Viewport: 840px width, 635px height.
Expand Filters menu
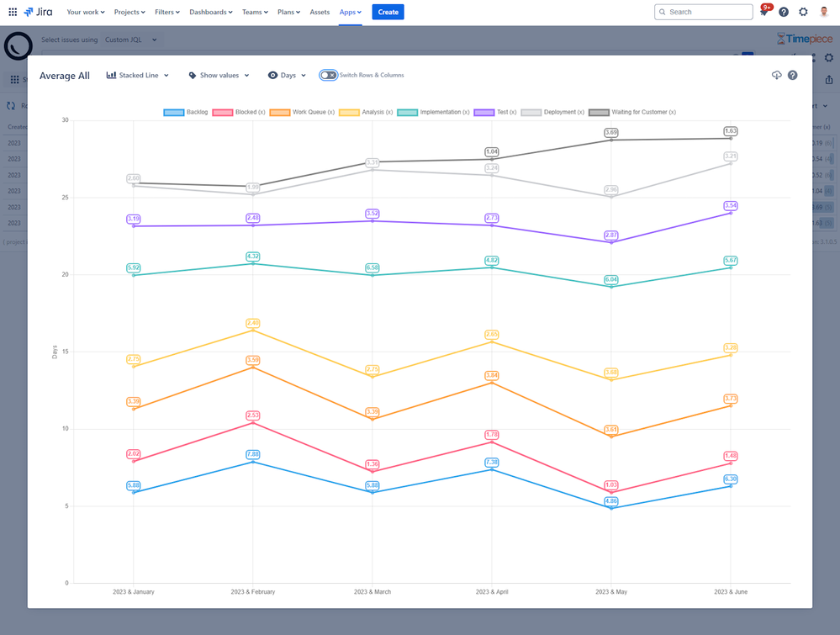point(167,12)
